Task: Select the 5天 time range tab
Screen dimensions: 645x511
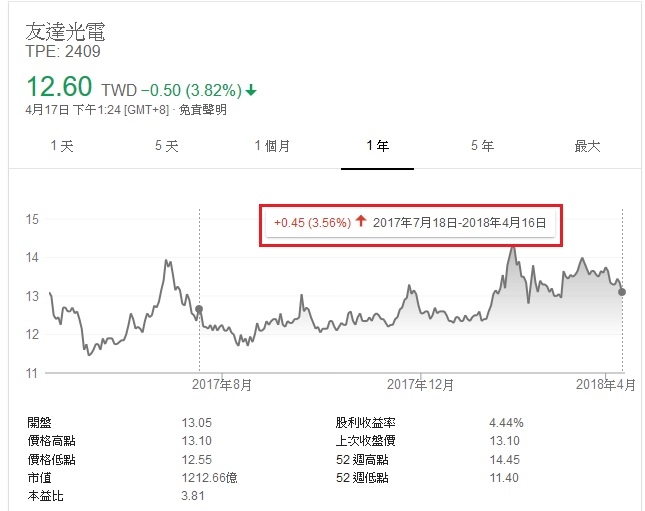Action: (x=167, y=146)
